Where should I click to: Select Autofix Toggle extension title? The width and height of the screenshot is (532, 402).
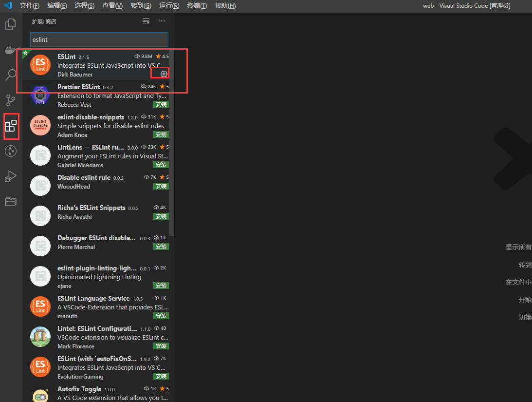pos(79,389)
